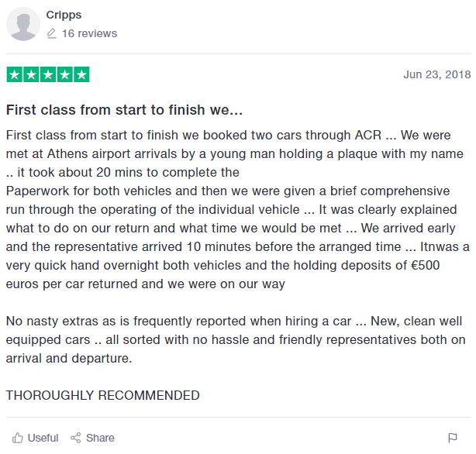
Task: Click the thumbs-up icon
Action: coord(18,438)
